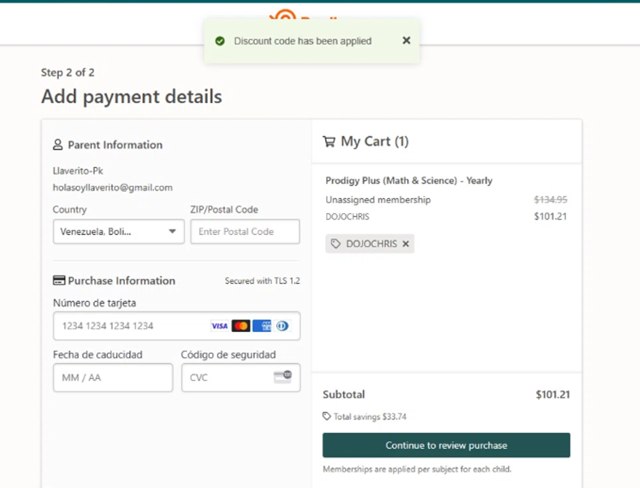Select the Fecha de caducidad field

(x=112, y=377)
